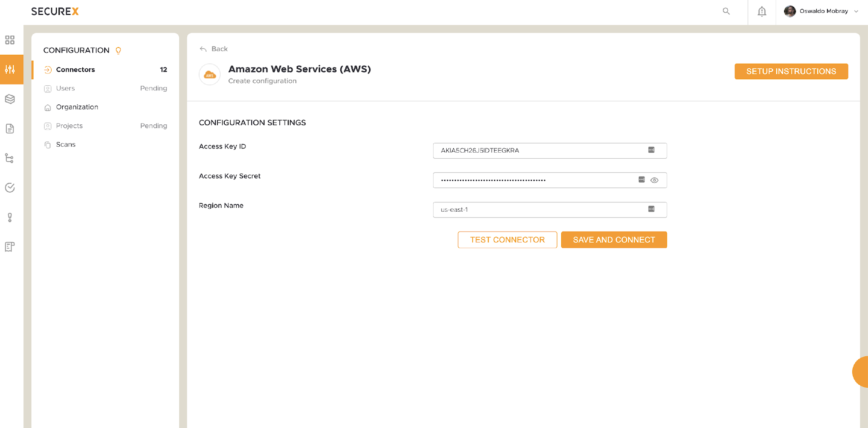Click the Pending status next to Projects

(x=153, y=126)
